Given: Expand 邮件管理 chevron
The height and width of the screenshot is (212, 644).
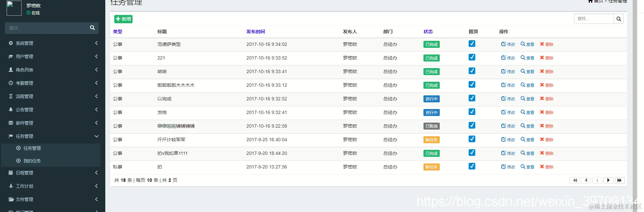Looking at the screenshot, I should [96, 123].
